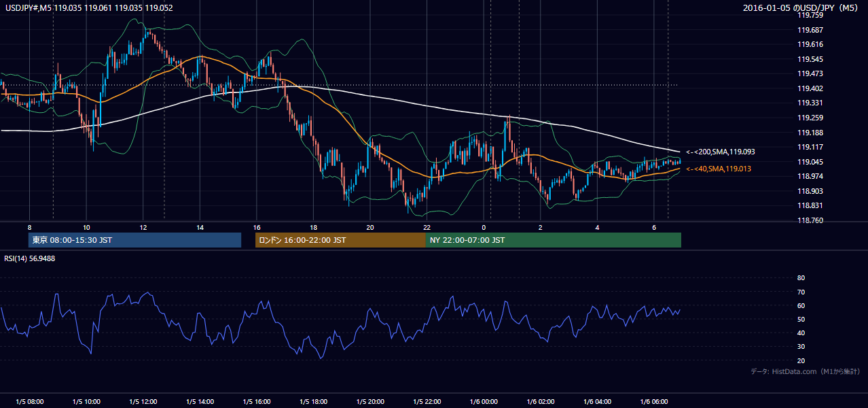
Task: Click the 118.760 price axis label
Action: coord(810,220)
